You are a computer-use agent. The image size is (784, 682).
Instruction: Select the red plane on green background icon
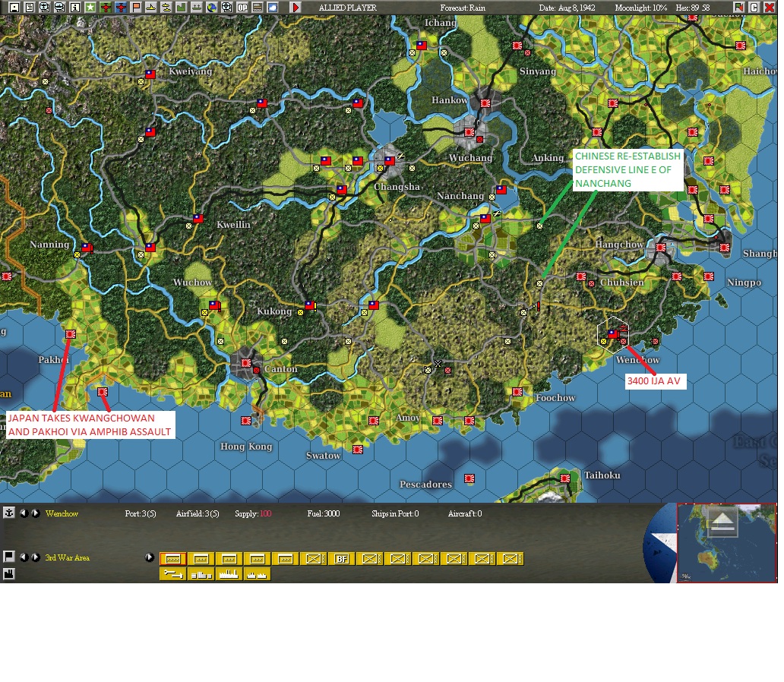(106, 8)
